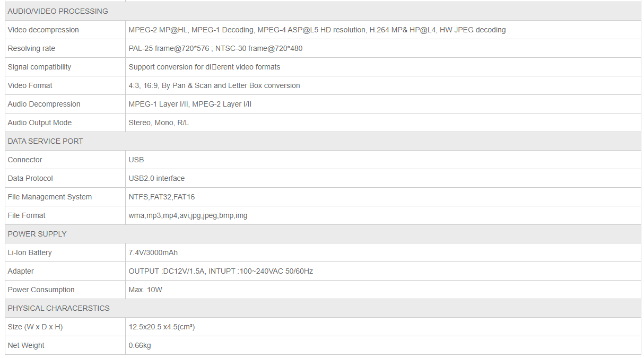Select the Signal compatibility label

(x=39, y=67)
